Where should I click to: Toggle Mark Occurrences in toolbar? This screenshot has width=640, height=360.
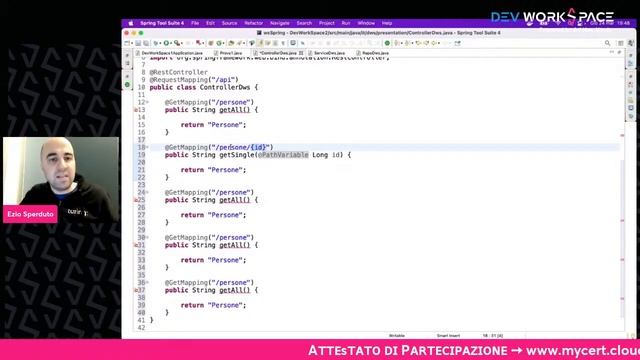[261, 43]
